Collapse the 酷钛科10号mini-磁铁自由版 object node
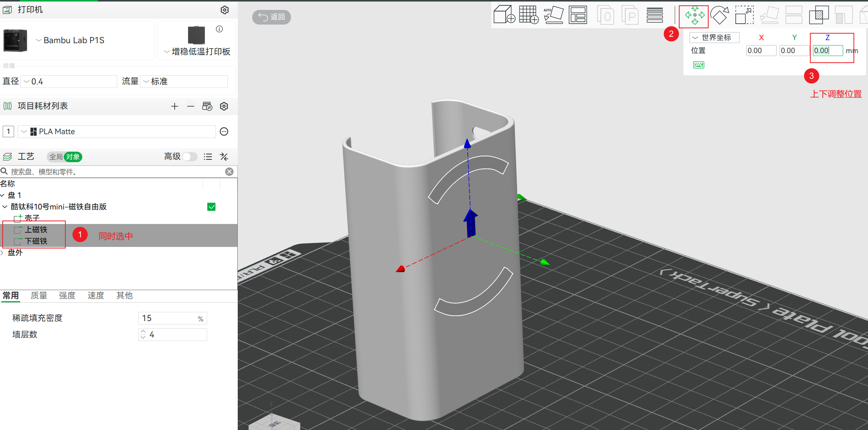 (x=5, y=207)
